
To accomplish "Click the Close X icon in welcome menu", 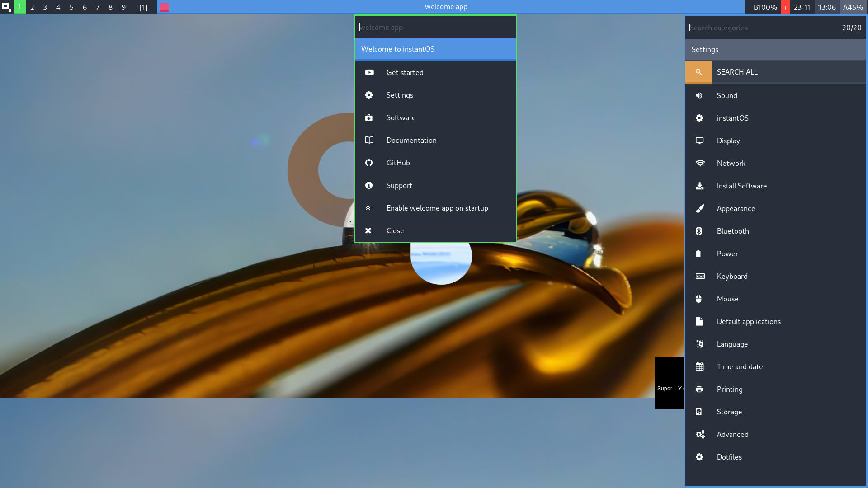I will [x=368, y=230].
